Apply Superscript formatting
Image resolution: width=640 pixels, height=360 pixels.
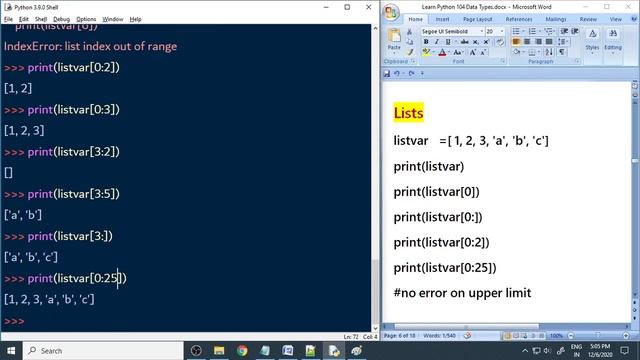click(486, 42)
